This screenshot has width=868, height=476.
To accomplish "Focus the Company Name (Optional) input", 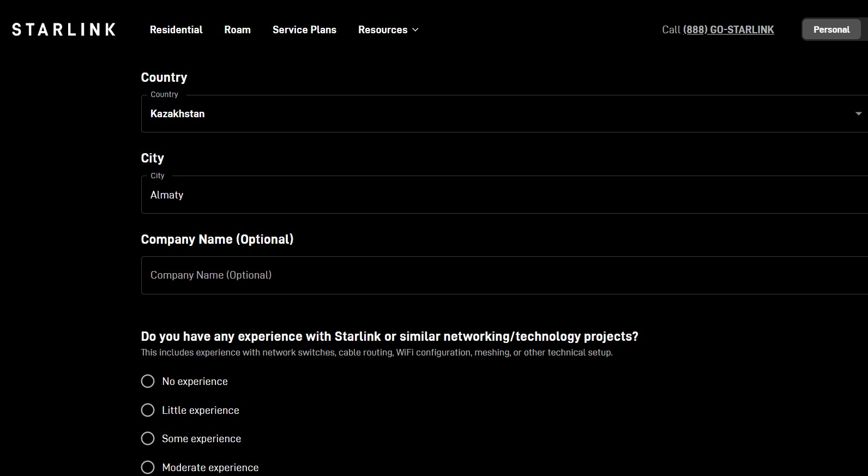I will [504, 275].
